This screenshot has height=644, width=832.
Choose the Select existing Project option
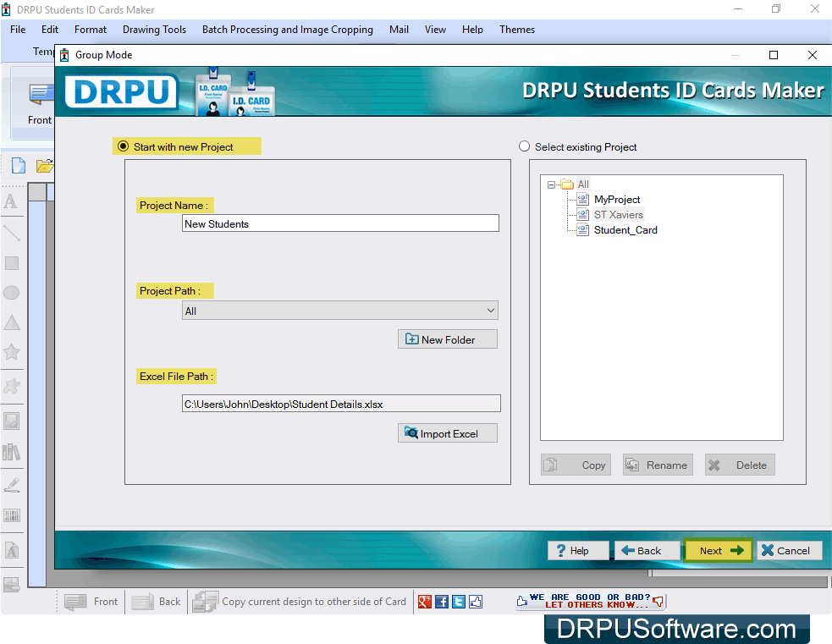click(x=524, y=146)
